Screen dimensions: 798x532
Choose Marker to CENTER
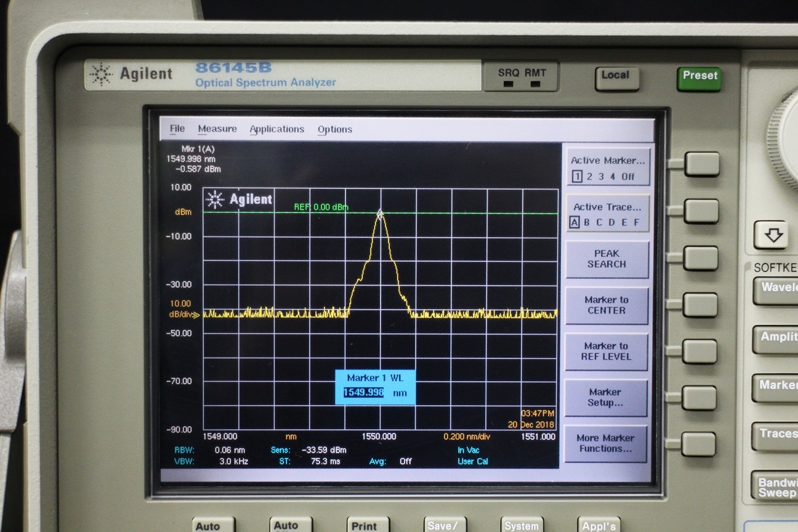(x=607, y=305)
